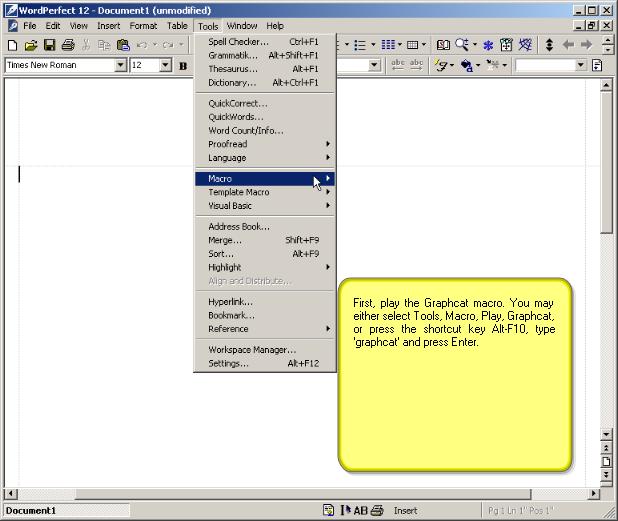Viewport: 618px width, 521px height.
Task: Expand the Columns dropdown arrow
Action: [x=400, y=45]
